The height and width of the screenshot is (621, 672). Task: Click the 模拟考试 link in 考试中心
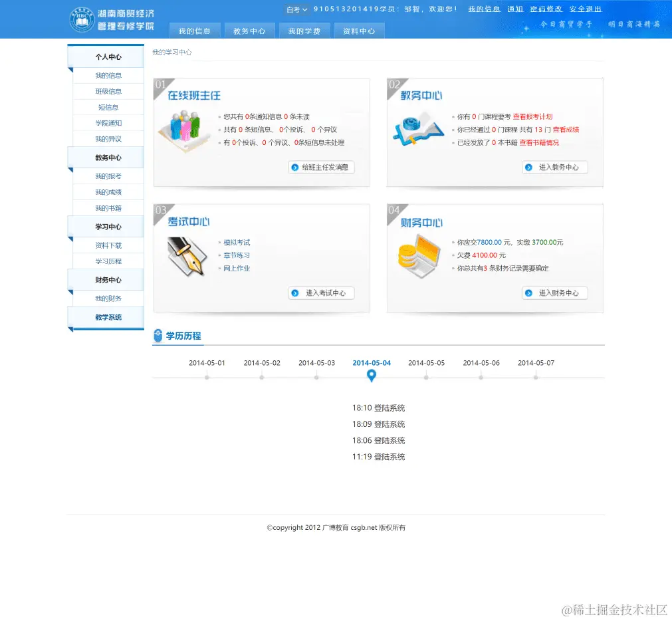click(x=236, y=243)
